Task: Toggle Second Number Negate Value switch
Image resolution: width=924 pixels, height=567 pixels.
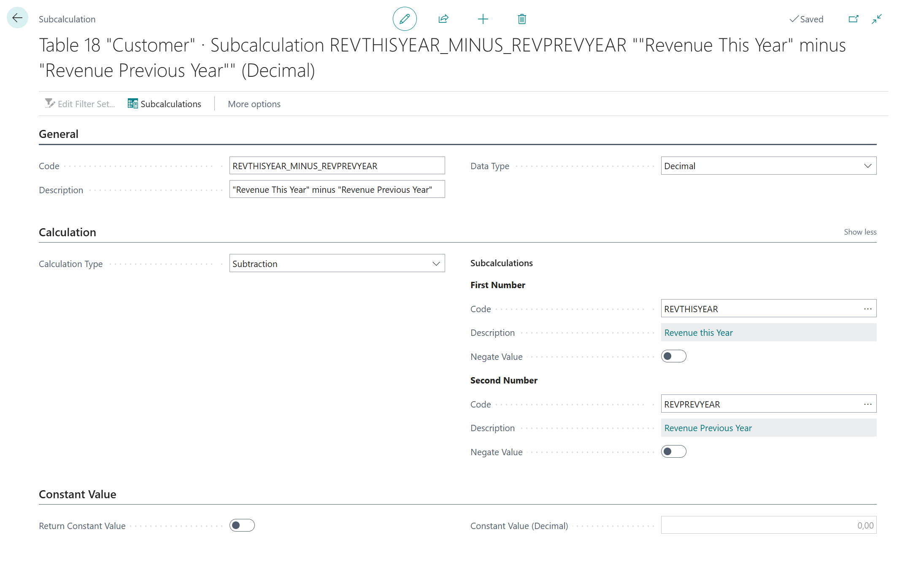Action: click(673, 452)
